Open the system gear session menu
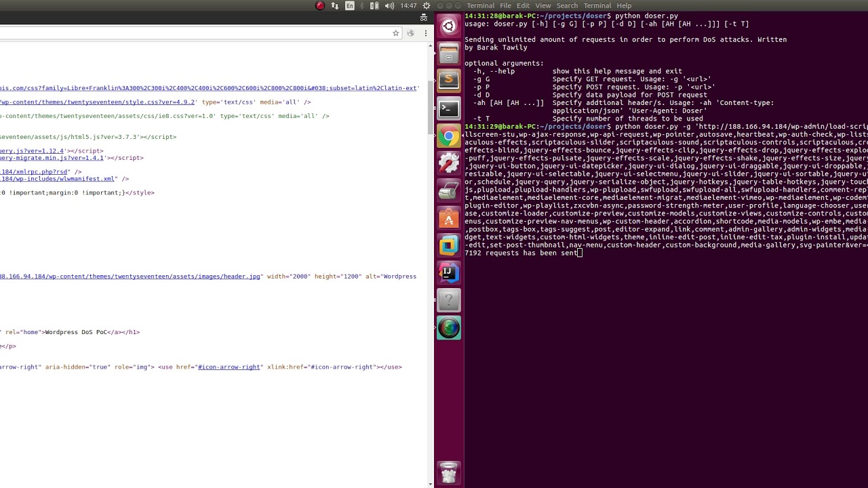The width and height of the screenshot is (868, 488). pyautogui.click(x=427, y=5)
